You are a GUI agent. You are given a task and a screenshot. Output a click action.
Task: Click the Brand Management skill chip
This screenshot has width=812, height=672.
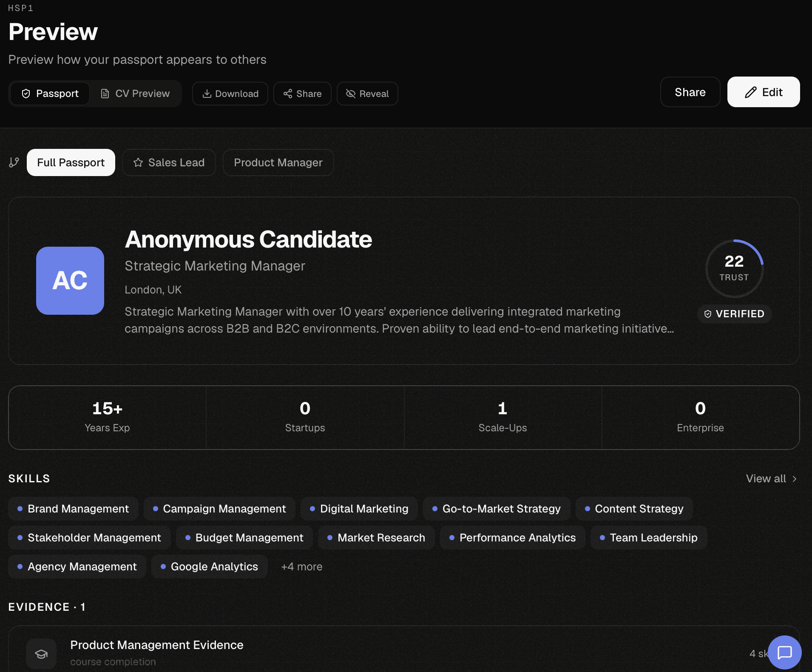point(73,509)
